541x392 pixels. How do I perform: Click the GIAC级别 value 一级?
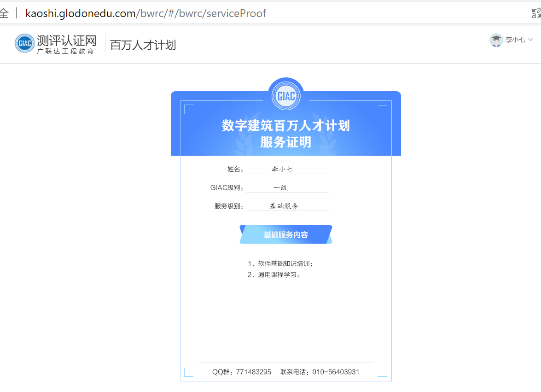click(x=280, y=188)
